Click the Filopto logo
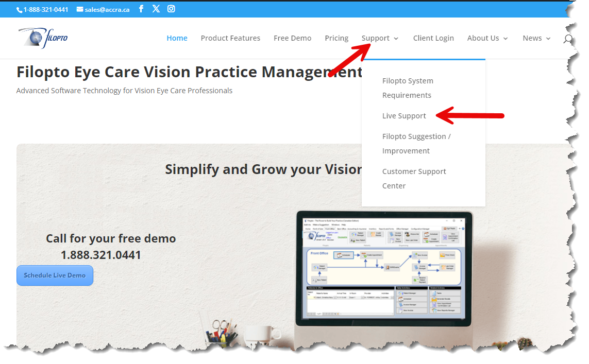Image resolution: width=589 pixels, height=364 pixels. click(43, 38)
